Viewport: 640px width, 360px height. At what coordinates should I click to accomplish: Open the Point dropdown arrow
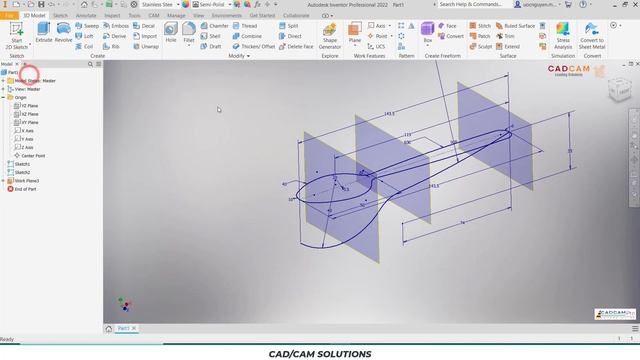pyautogui.click(x=391, y=36)
